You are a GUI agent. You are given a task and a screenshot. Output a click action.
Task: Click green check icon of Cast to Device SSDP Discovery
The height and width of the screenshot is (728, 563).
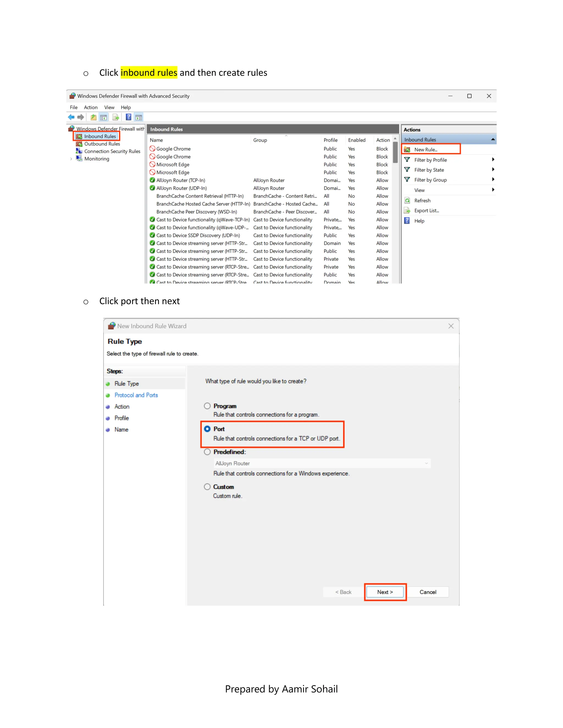click(x=152, y=235)
